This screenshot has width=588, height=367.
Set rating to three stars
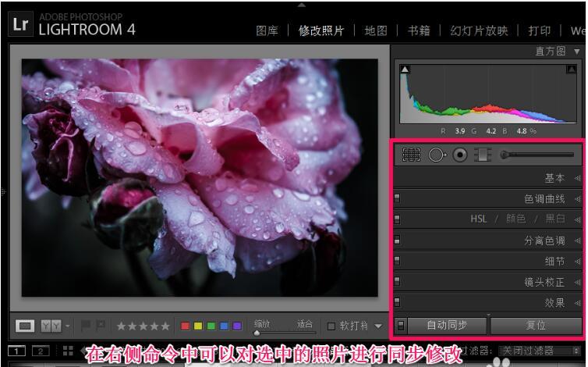click(x=143, y=326)
